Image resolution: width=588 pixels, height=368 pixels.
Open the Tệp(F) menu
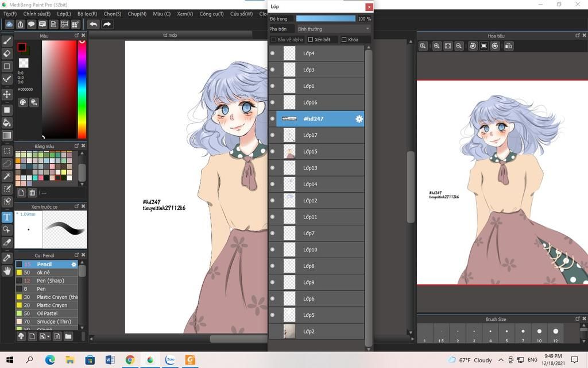coord(10,14)
